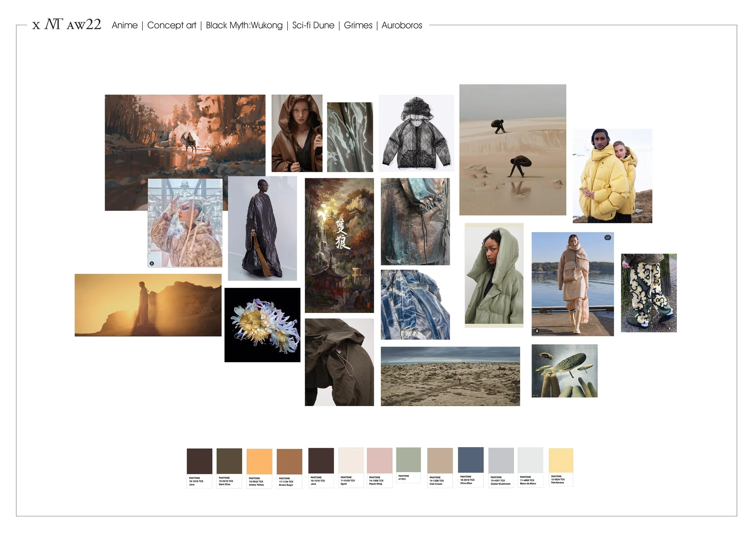Pick the Amber Yellow Pantone swatch
756x535 pixels.
pos(259,468)
